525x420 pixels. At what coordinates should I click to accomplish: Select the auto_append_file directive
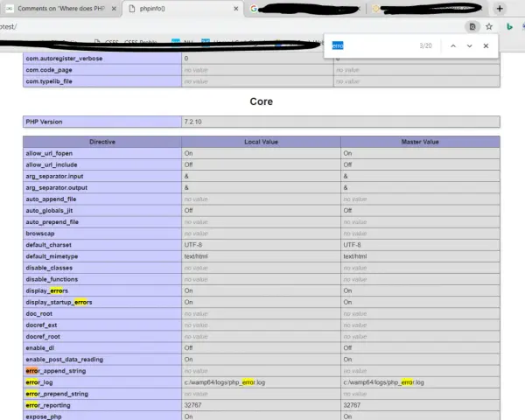pyautogui.click(x=51, y=199)
